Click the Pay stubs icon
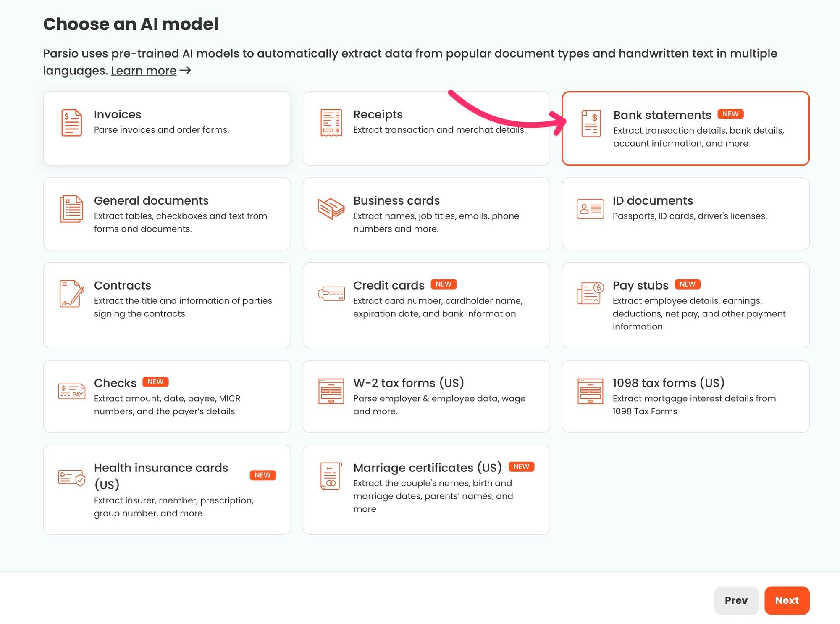The height and width of the screenshot is (624, 840). tap(590, 293)
